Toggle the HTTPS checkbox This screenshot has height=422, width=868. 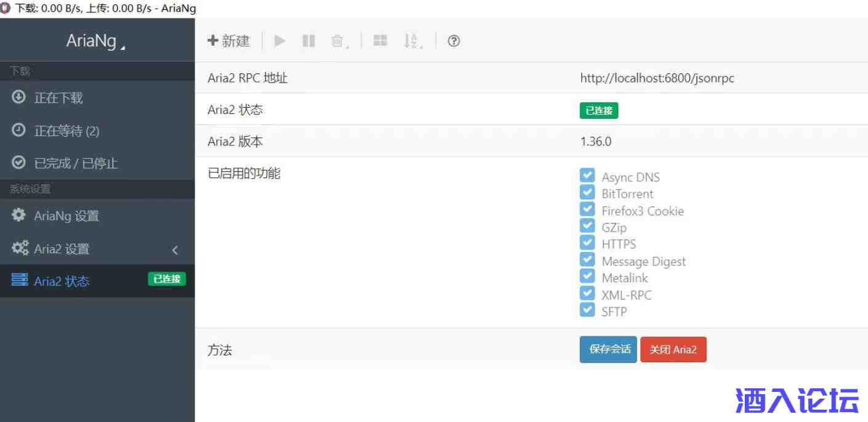coord(587,243)
